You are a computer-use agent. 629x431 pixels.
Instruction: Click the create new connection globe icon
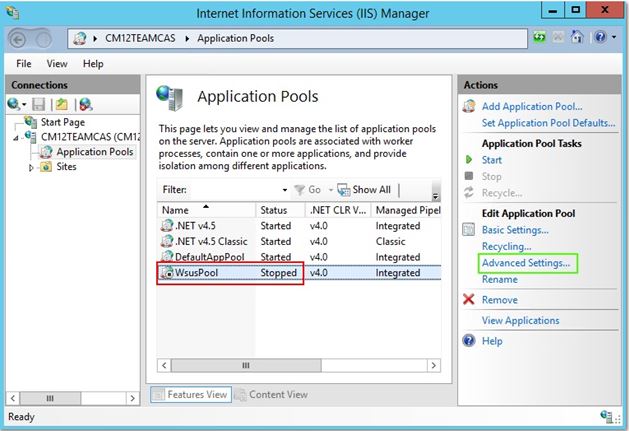coord(16,104)
